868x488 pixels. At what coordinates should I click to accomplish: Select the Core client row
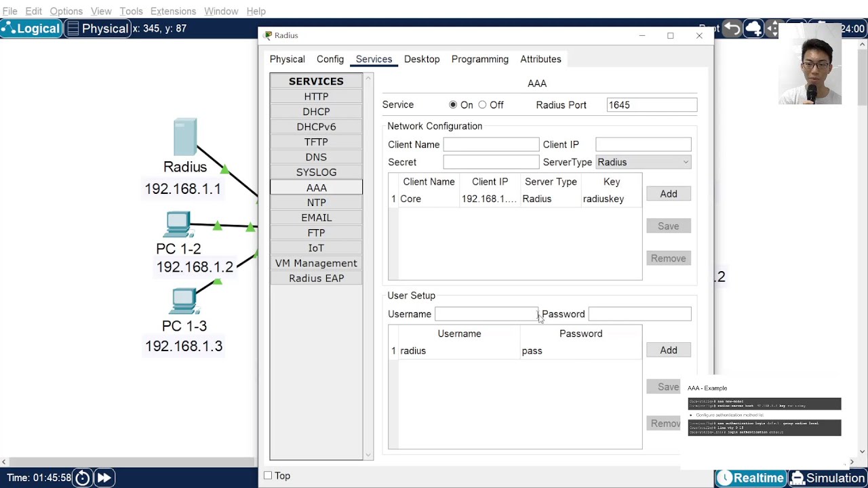click(515, 199)
